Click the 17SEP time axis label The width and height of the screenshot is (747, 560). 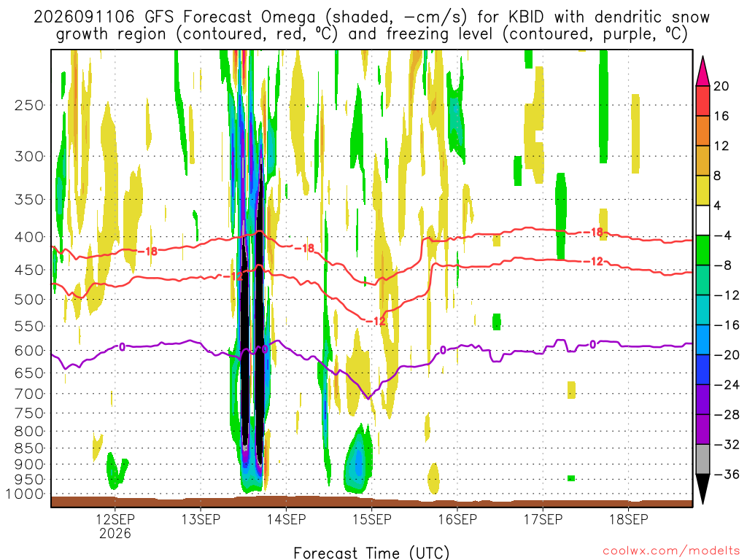543,519
